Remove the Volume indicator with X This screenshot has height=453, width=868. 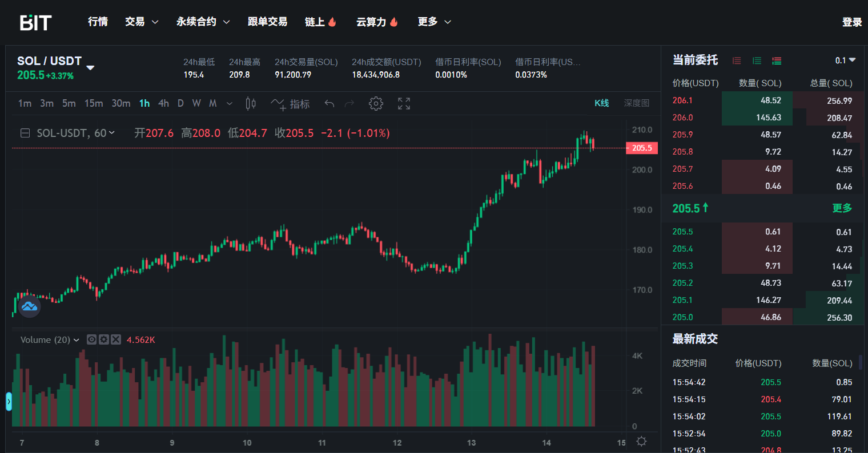click(x=115, y=339)
